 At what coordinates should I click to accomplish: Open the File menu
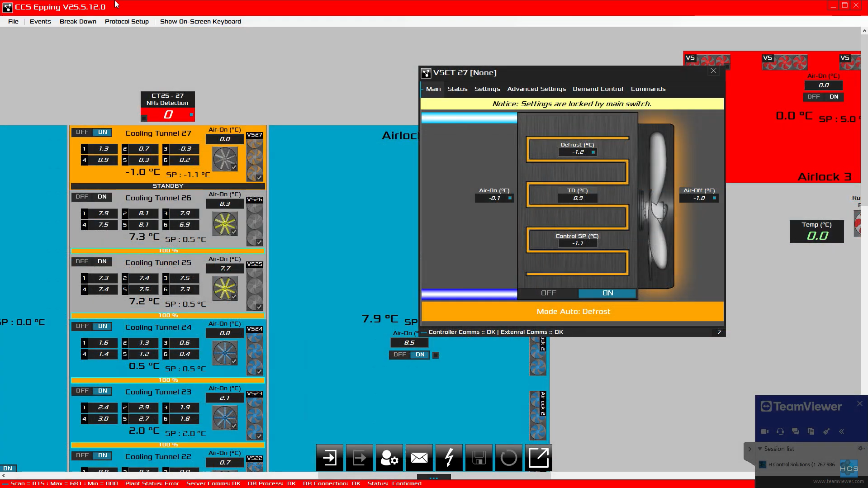tap(13, 21)
